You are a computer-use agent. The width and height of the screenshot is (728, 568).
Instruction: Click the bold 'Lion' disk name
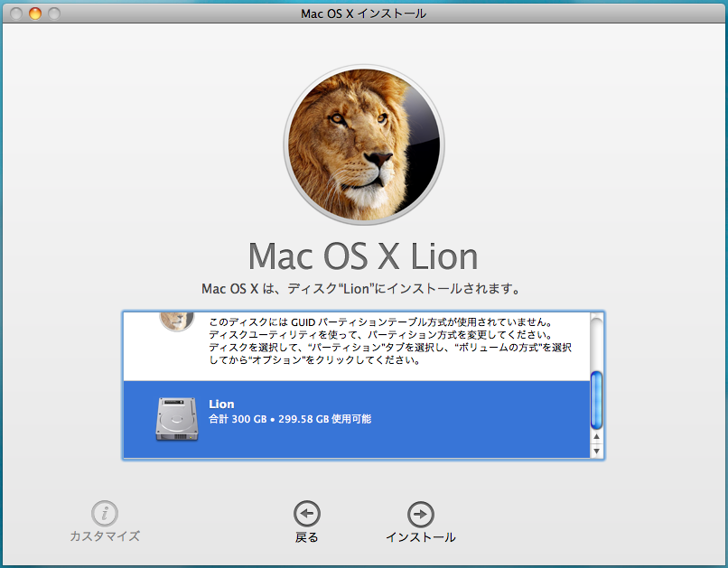(x=221, y=404)
